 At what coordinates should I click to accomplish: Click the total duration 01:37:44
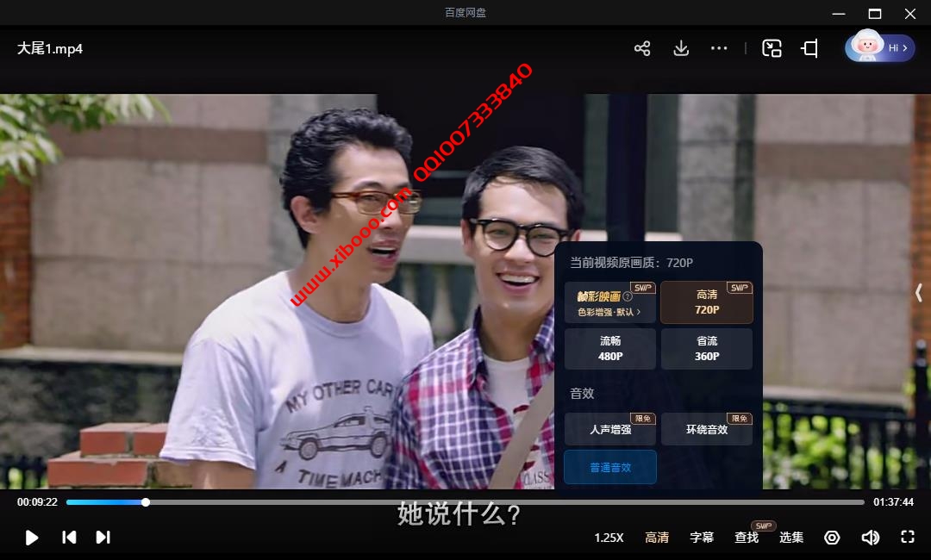pos(893,502)
